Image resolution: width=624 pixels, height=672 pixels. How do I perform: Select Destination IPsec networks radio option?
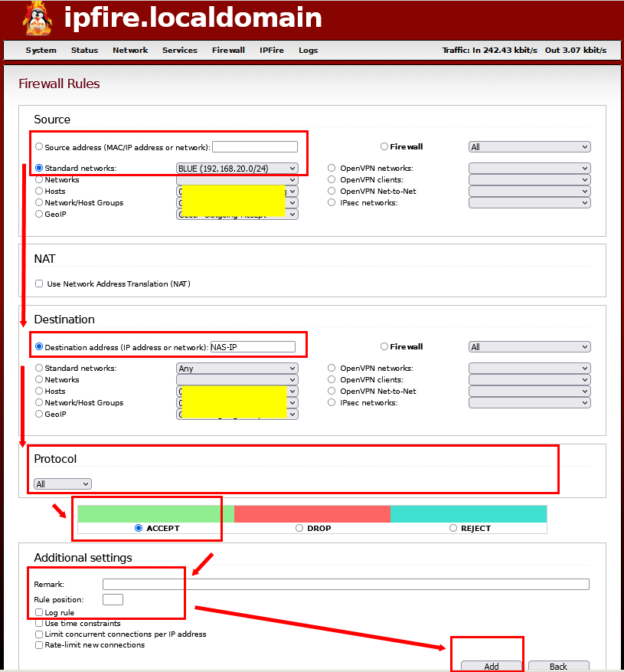pyautogui.click(x=332, y=402)
